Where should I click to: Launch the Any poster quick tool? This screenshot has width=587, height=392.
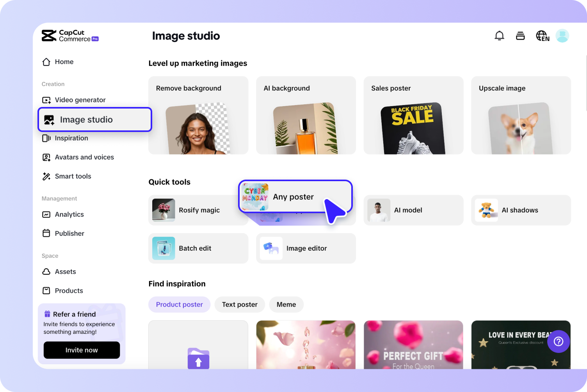295,197
